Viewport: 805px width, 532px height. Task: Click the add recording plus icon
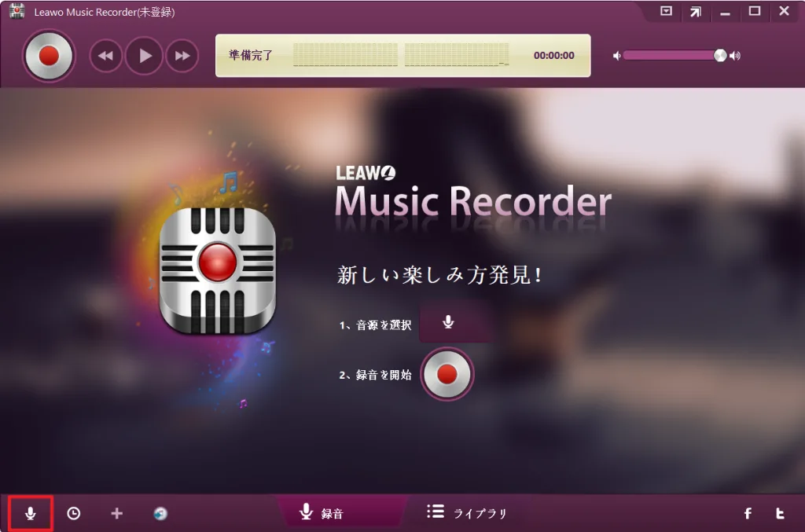116,512
